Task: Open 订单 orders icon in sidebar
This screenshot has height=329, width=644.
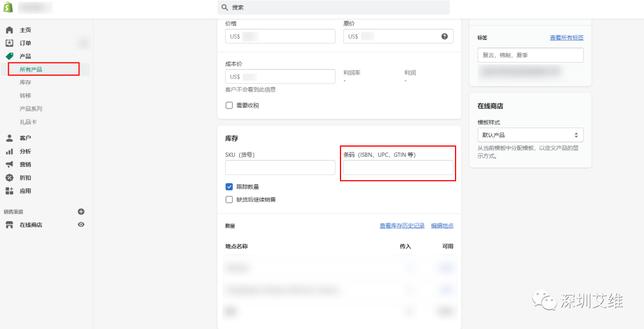Action: pyautogui.click(x=10, y=43)
